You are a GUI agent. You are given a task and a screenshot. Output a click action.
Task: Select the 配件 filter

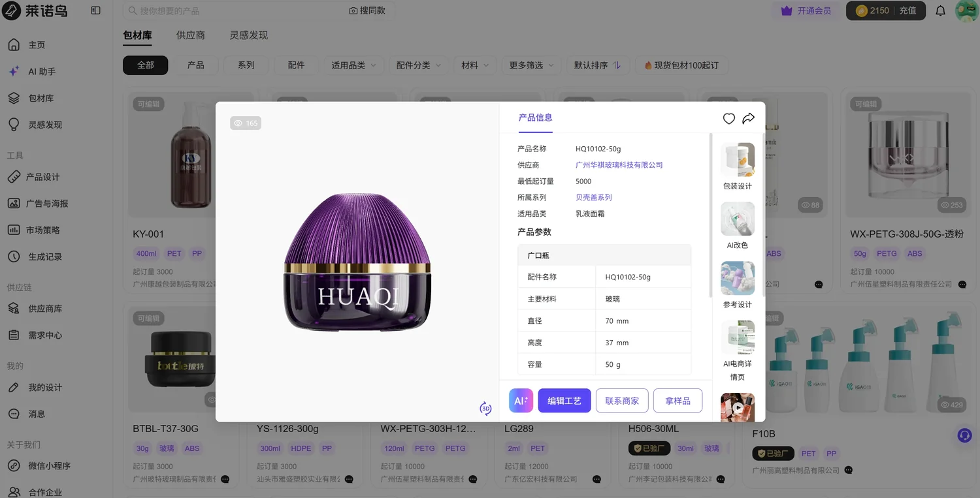pos(297,65)
